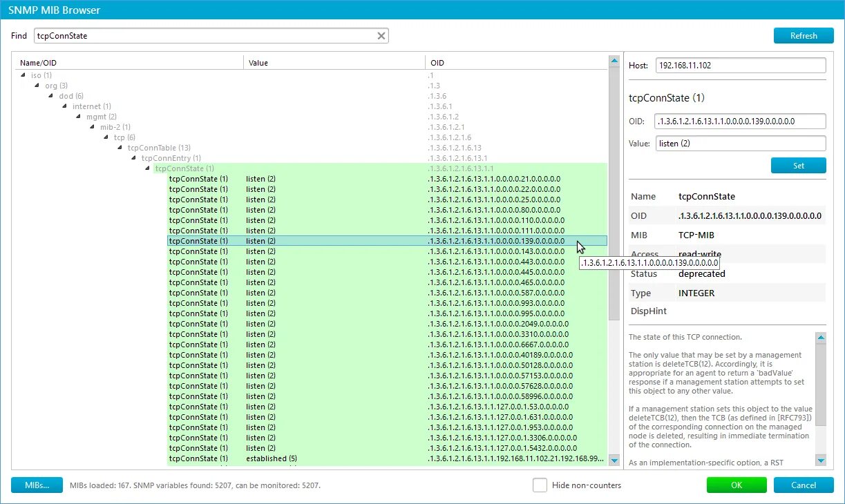Select the row with OID ending 465.0.0.0.0
This screenshot has width=845, height=504.
[387, 282]
